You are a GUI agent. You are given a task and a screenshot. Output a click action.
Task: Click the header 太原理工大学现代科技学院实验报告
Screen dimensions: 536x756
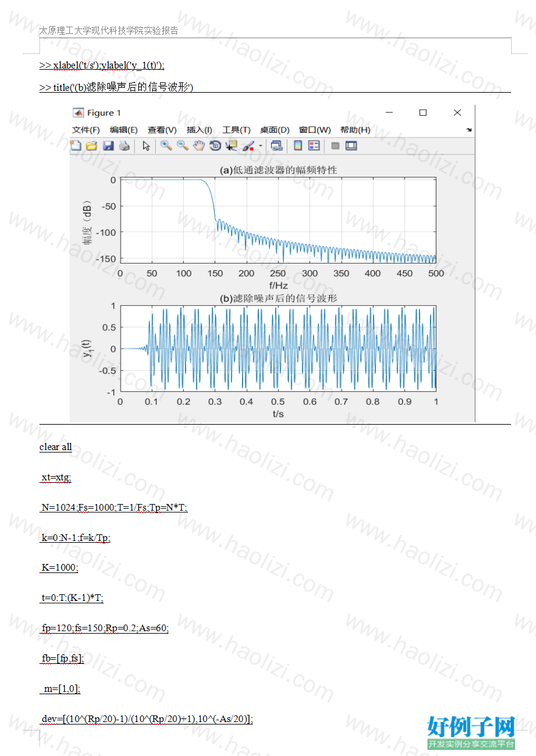109,30
